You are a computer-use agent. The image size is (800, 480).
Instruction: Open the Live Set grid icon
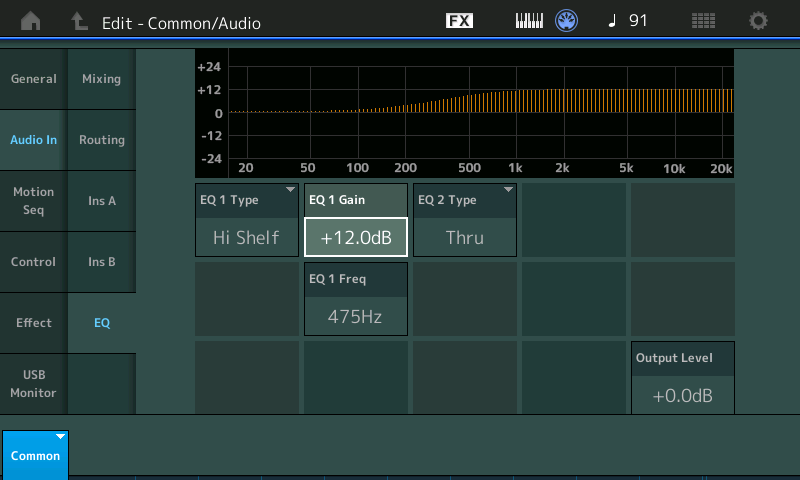[703, 21]
